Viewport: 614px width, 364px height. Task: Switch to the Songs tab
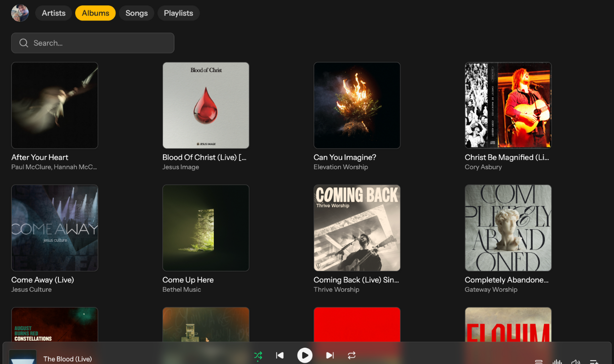pos(136,13)
